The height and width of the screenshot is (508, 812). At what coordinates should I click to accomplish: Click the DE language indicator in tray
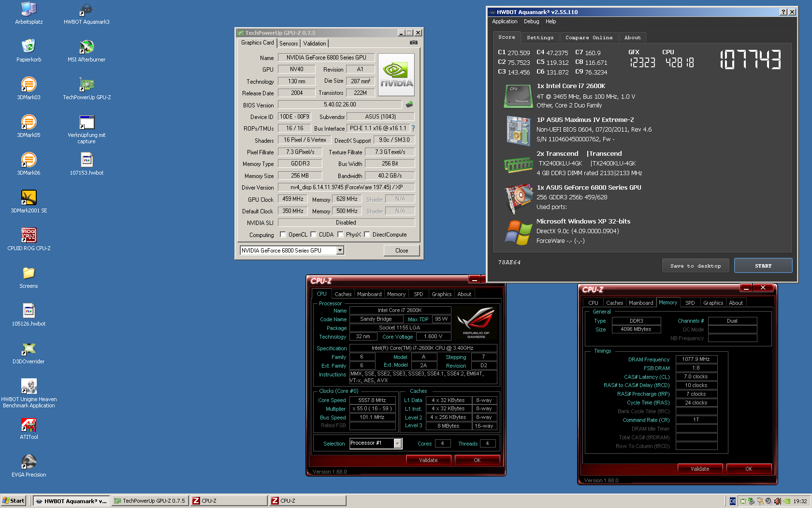(733, 501)
